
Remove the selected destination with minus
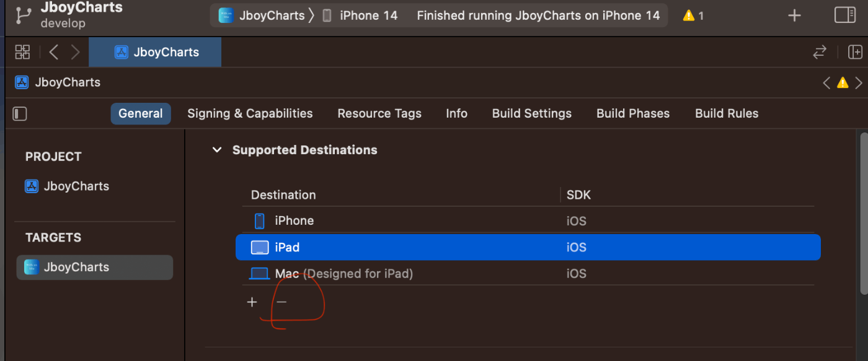[281, 302]
